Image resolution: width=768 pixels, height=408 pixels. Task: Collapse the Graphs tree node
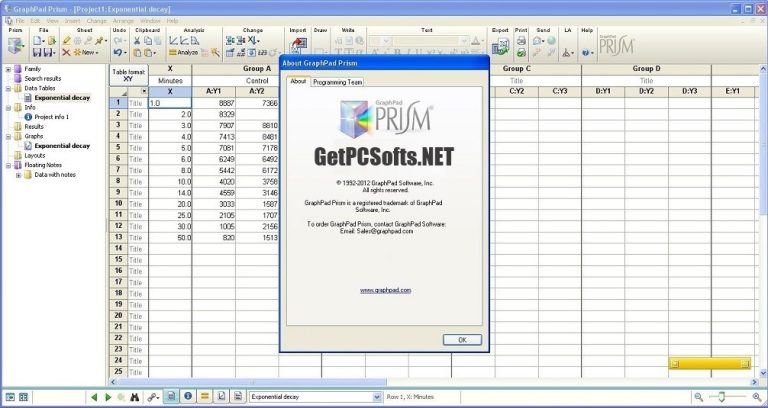(8, 136)
